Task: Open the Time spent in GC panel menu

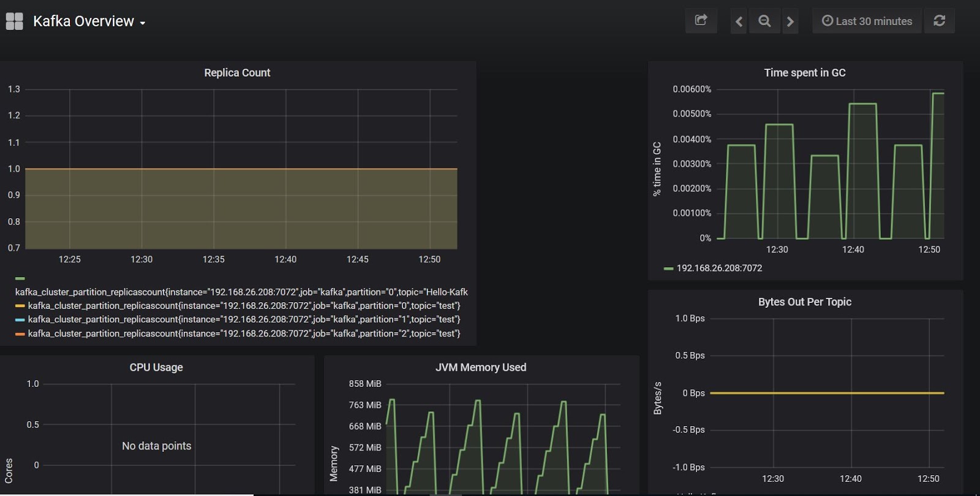Action: click(805, 72)
